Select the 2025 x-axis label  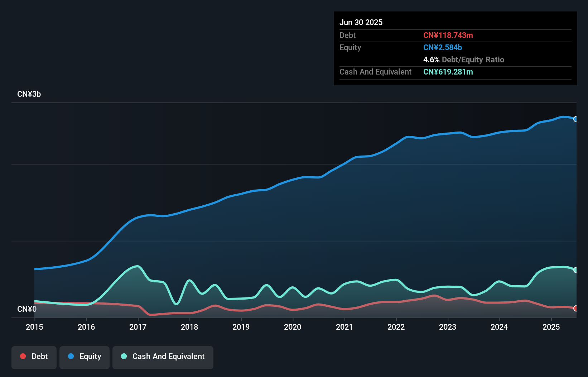pos(551,327)
